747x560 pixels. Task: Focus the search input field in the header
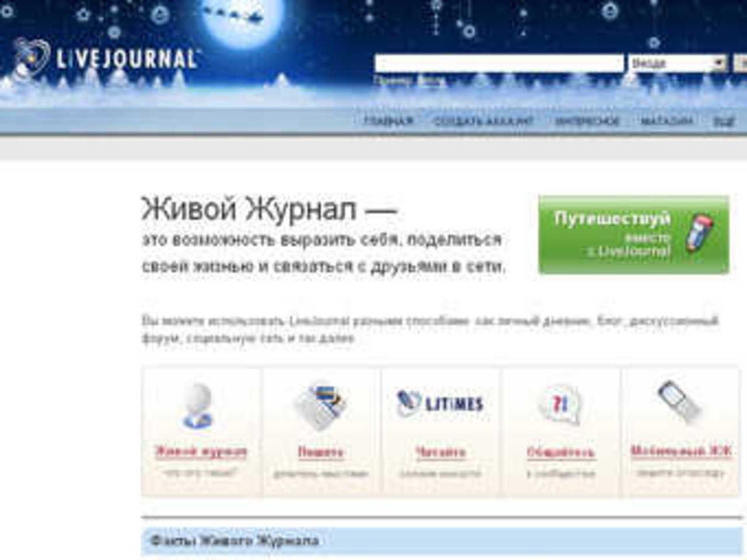pyautogui.click(x=499, y=63)
